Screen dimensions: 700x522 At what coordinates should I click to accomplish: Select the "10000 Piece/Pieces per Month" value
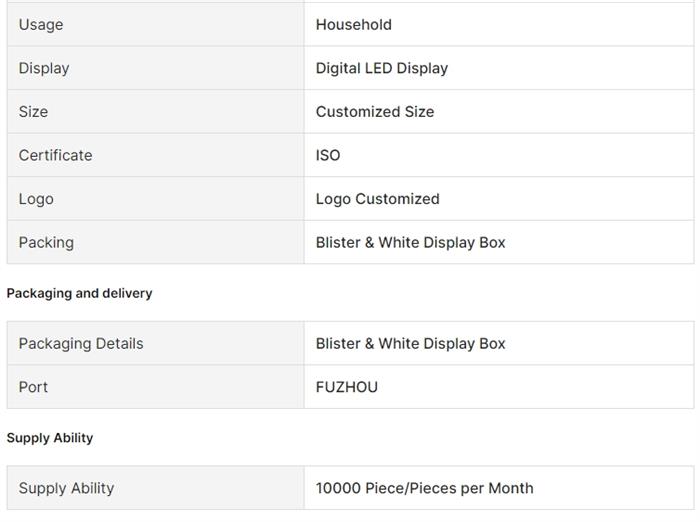tap(424, 488)
